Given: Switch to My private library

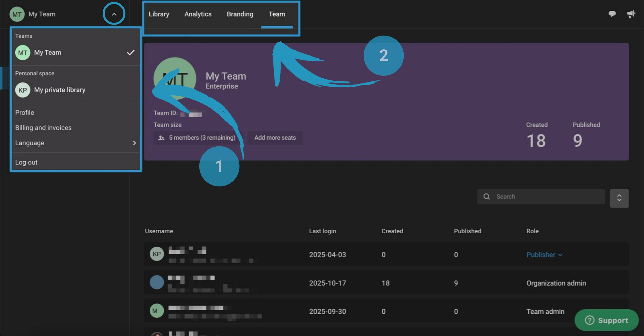Looking at the screenshot, I should pos(59,90).
